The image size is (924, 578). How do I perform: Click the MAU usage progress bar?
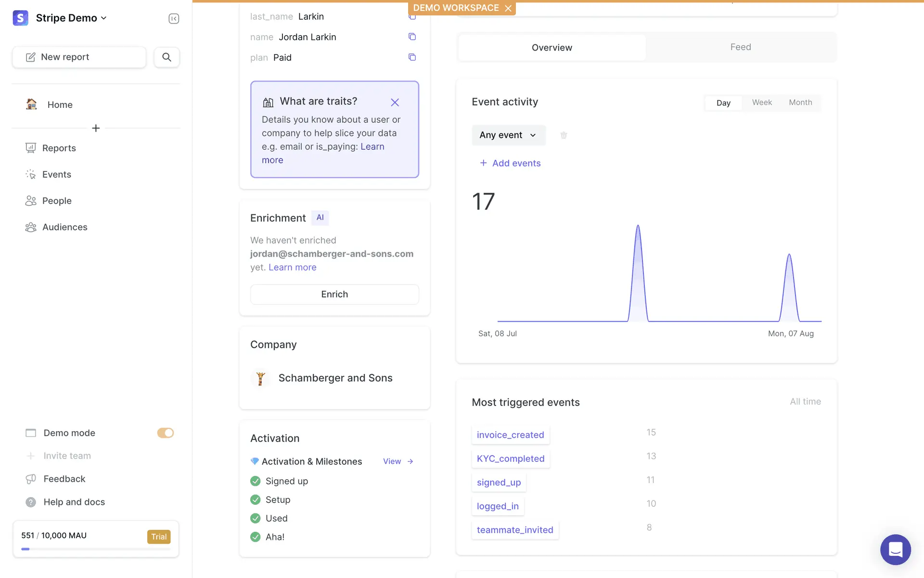click(x=96, y=549)
